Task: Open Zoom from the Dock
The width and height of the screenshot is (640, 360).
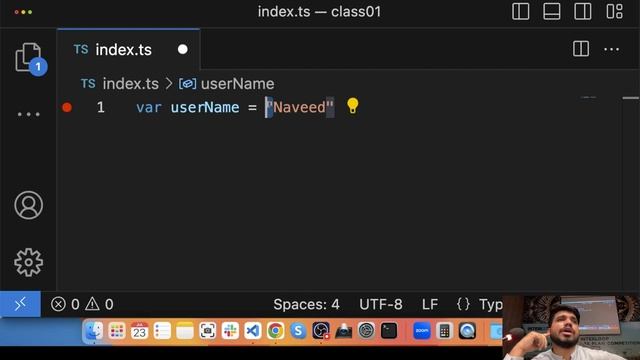Action: [x=422, y=331]
